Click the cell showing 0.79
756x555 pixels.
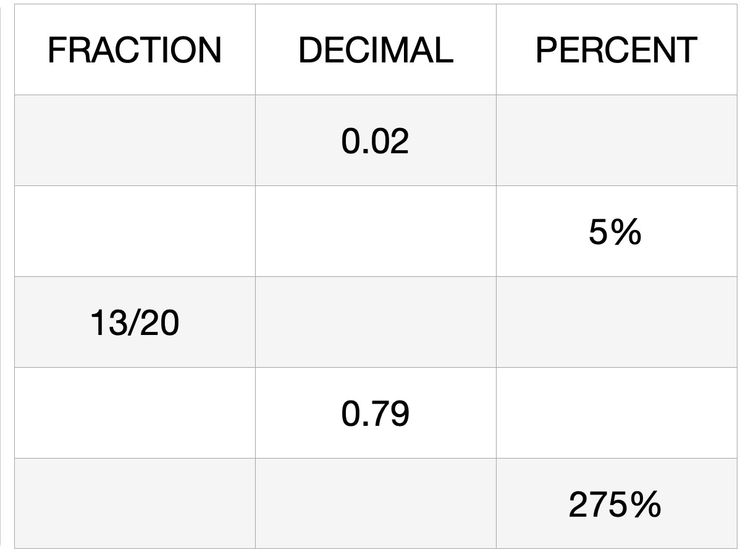point(376,413)
